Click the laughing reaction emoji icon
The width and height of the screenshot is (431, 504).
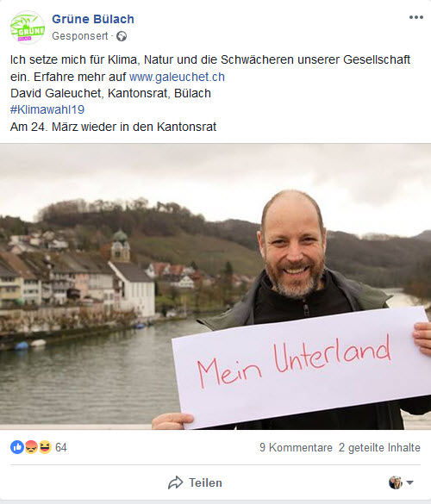(45, 447)
